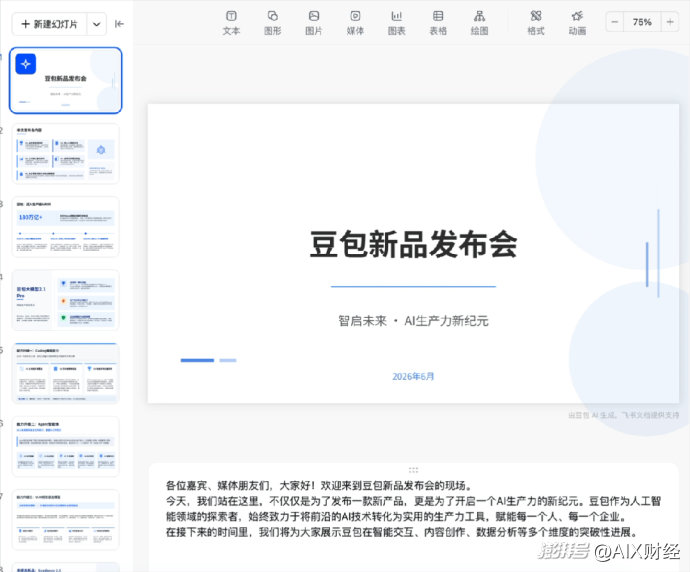Insert a table using 表格
This screenshot has width=690, height=572.
(438, 23)
